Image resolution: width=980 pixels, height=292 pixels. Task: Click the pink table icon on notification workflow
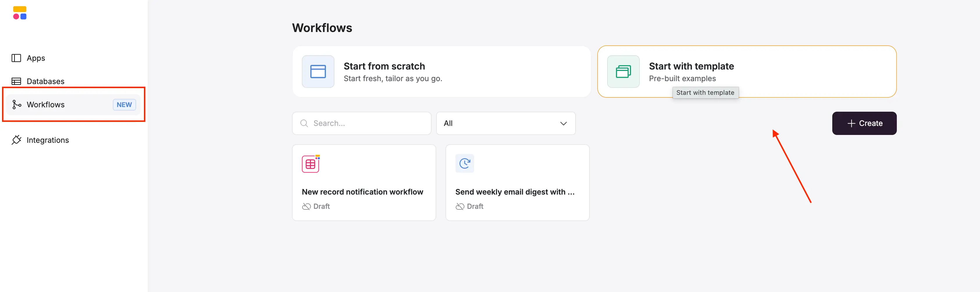pyautogui.click(x=310, y=163)
